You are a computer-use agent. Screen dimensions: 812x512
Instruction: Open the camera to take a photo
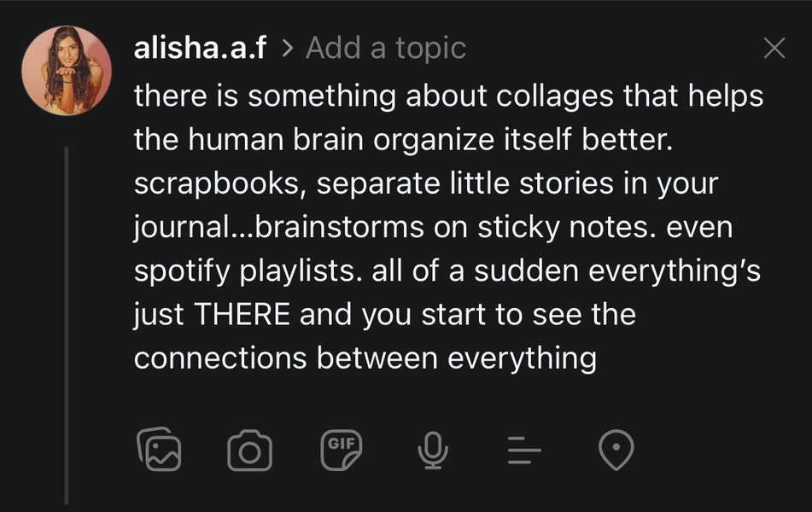(x=249, y=450)
